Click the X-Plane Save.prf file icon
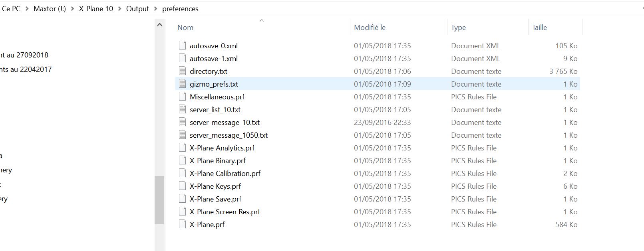 click(x=183, y=199)
